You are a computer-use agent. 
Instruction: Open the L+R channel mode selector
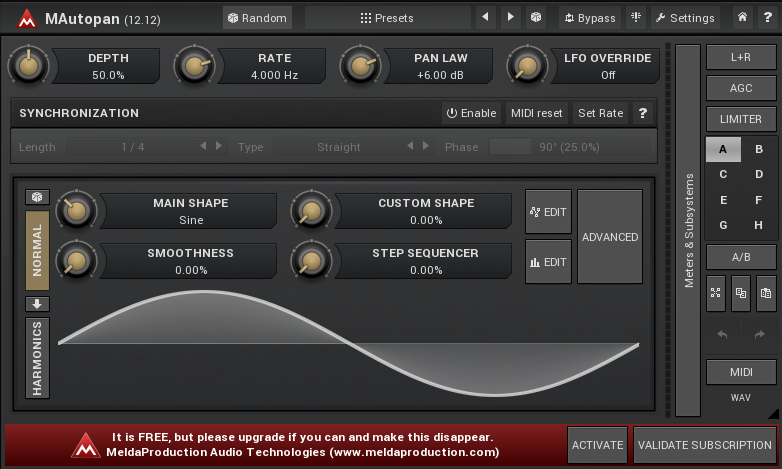pyautogui.click(x=741, y=57)
